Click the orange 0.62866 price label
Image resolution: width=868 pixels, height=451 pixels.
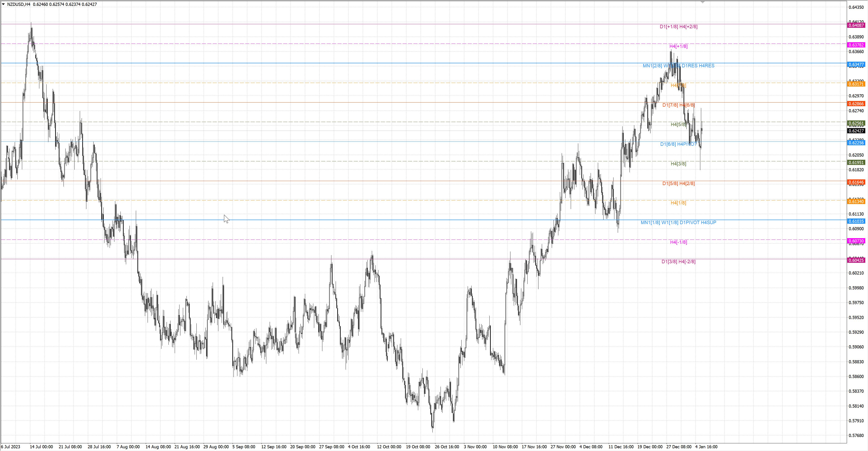pyautogui.click(x=856, y=104)
